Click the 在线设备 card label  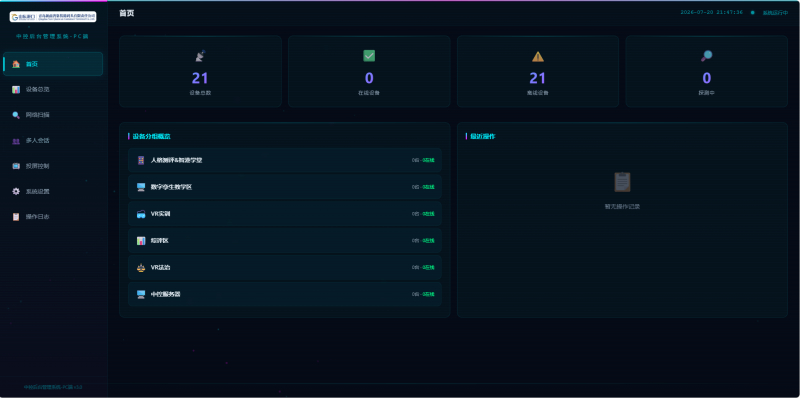pyautogui.click(x=369, y=93)
